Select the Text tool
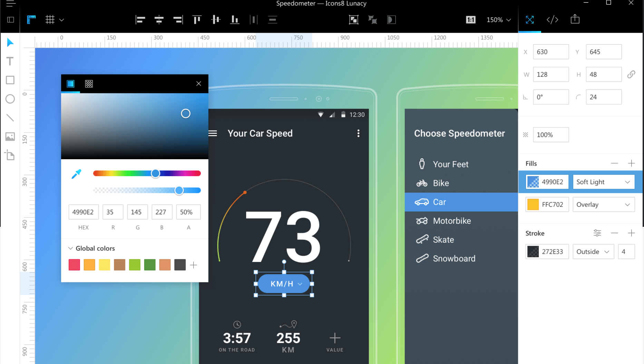 pos(10,61)
